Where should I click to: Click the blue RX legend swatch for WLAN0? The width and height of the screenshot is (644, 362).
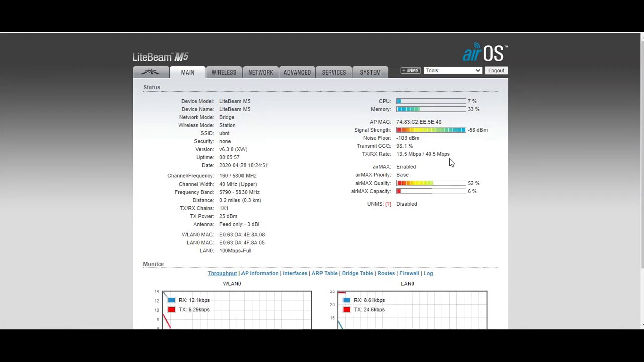pyautogui.click(x=172, y=300)
